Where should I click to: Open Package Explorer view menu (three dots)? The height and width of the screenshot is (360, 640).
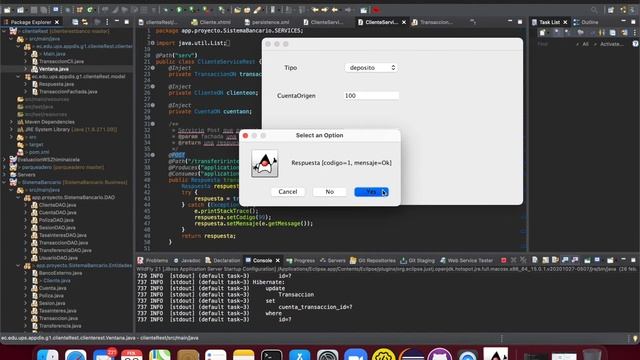click(107, 22)
